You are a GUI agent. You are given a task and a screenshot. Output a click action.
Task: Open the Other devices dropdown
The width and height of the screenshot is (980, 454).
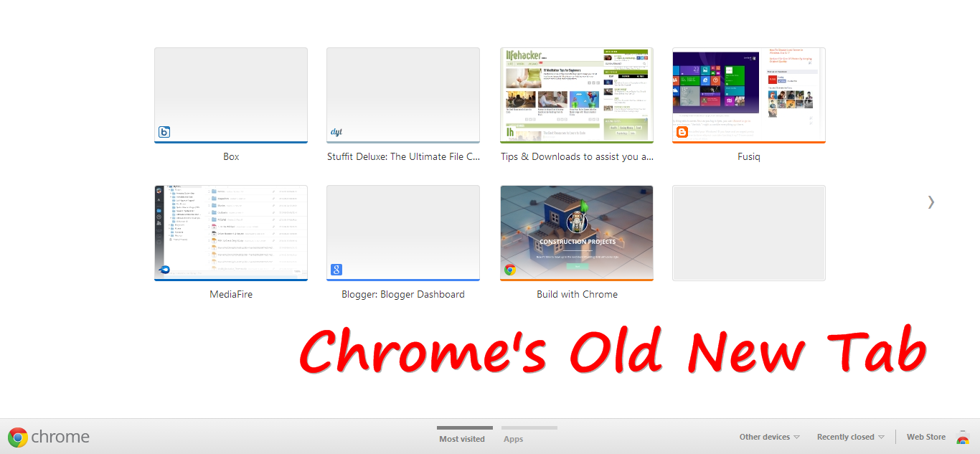click(768, 436)
